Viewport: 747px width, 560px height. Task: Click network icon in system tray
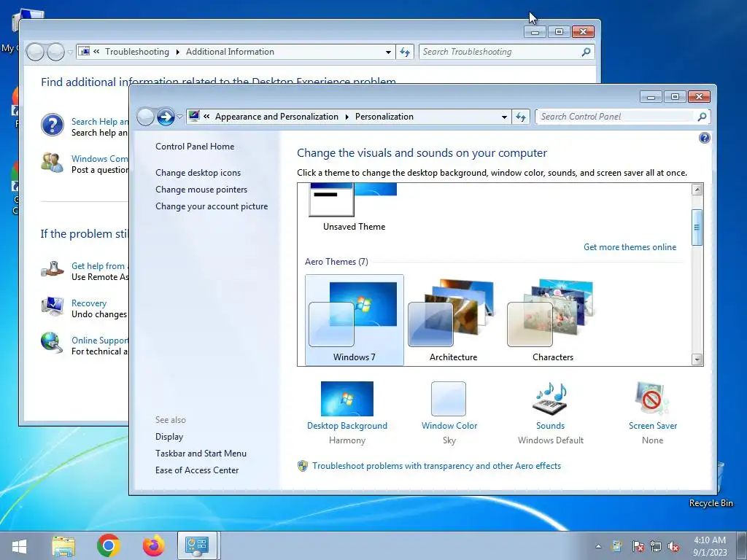pyautogui.click(x=656, y=546)
